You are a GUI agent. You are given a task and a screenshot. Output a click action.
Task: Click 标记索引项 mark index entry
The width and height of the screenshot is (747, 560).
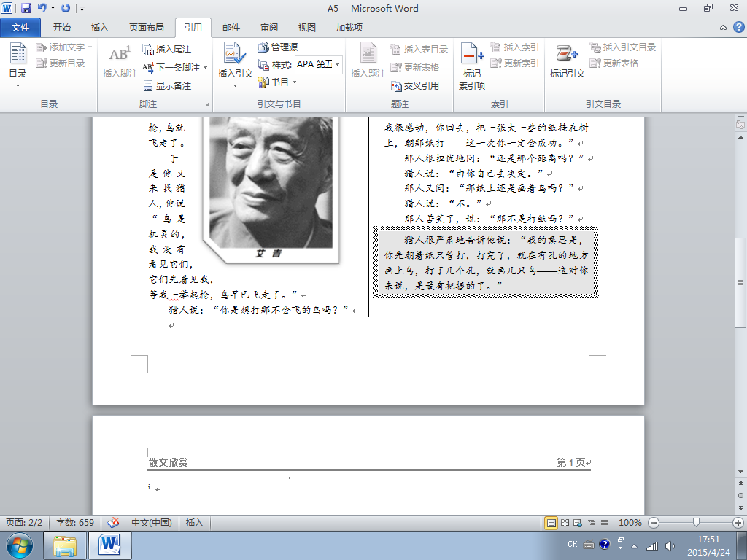[472, 66]
